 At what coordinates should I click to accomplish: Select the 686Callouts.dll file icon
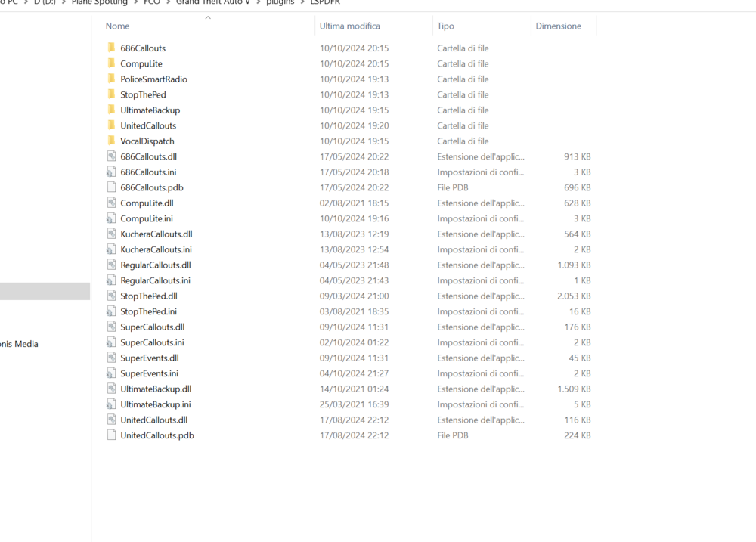[111, 156]
